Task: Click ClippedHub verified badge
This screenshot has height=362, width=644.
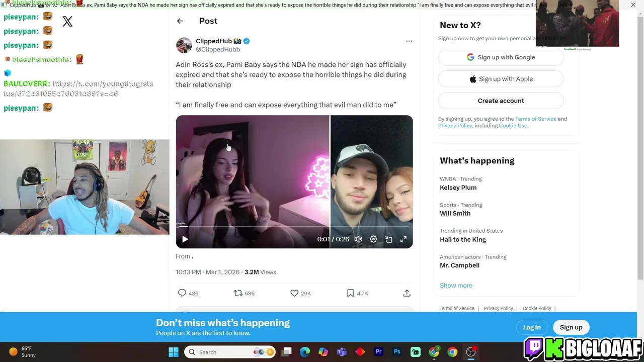Action: (x=247, y=41)
